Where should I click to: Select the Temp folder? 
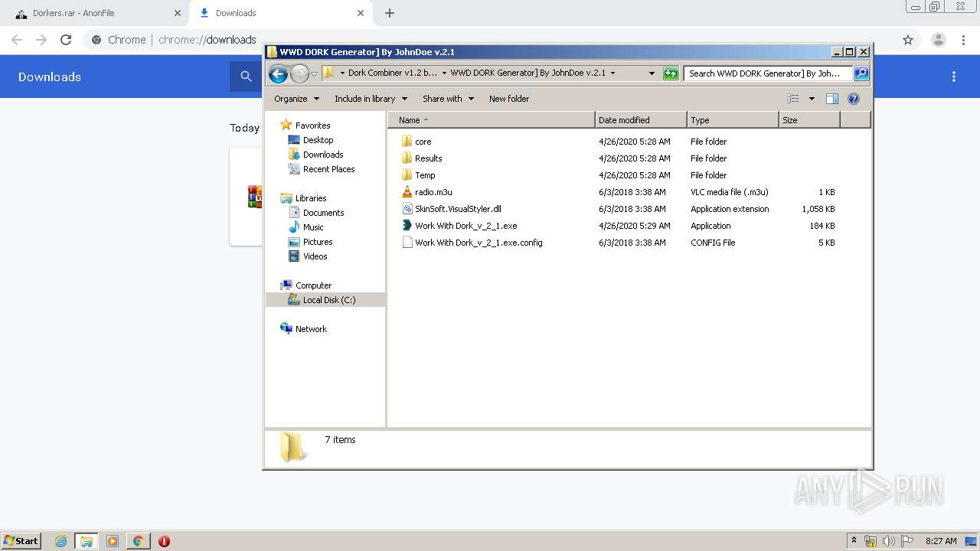tap(425, 175)
